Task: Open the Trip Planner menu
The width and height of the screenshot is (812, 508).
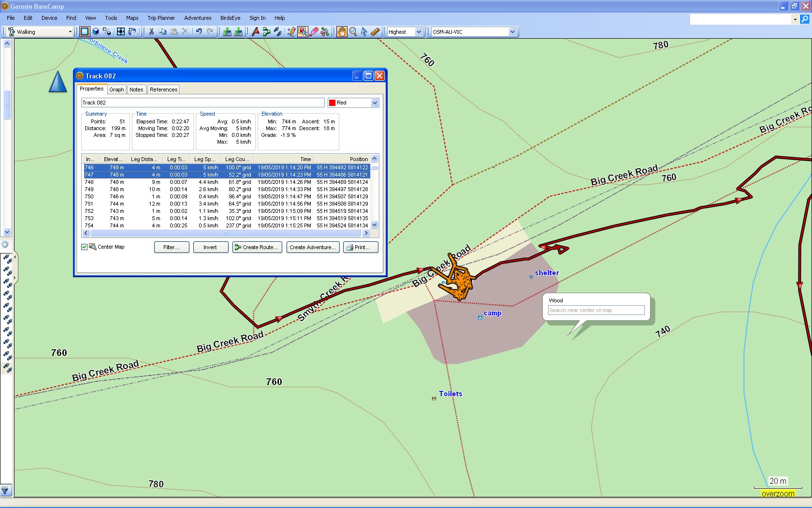Action: click(x=161, y=18)
